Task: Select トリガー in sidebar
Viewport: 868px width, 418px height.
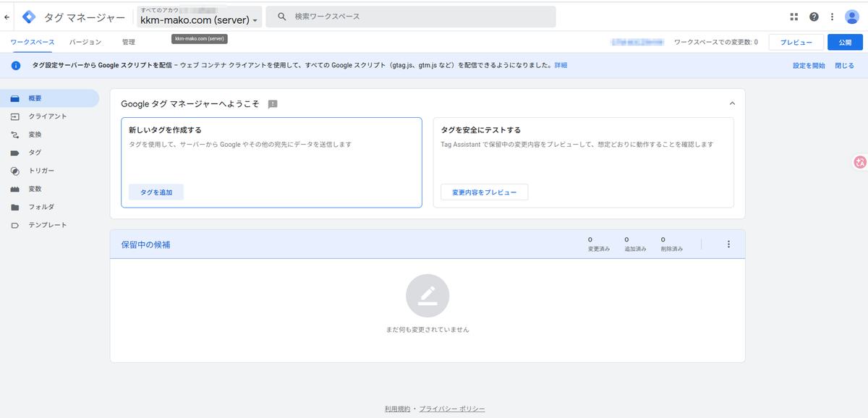Action: [x=49, y=171]
